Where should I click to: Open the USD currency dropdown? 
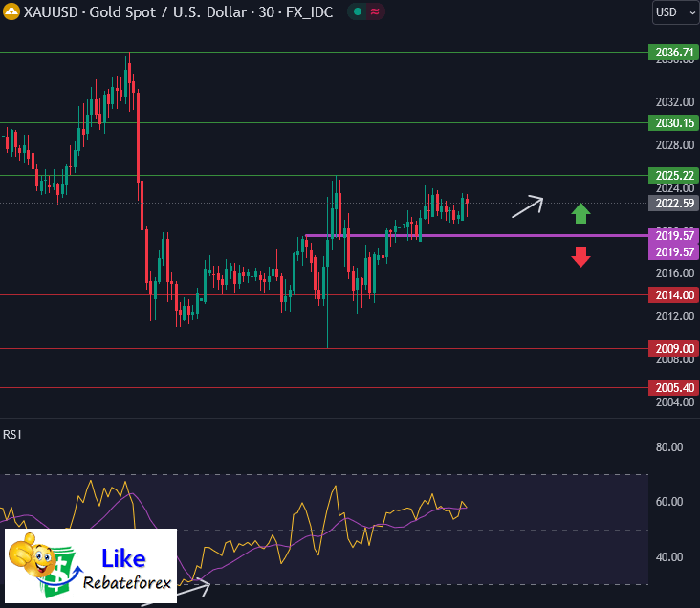coord(676,12)
